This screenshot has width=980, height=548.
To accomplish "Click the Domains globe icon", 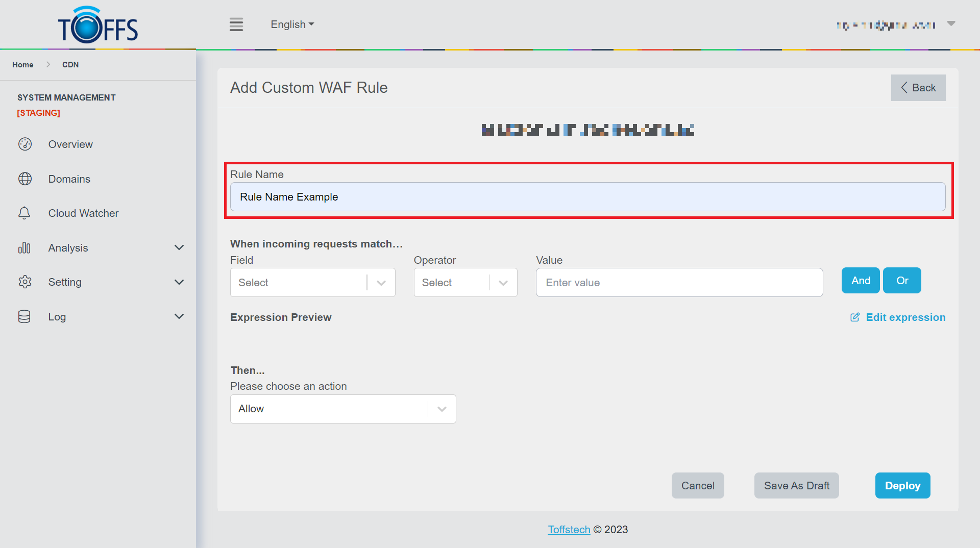I will pyautogui.click(x=24, y=179).
